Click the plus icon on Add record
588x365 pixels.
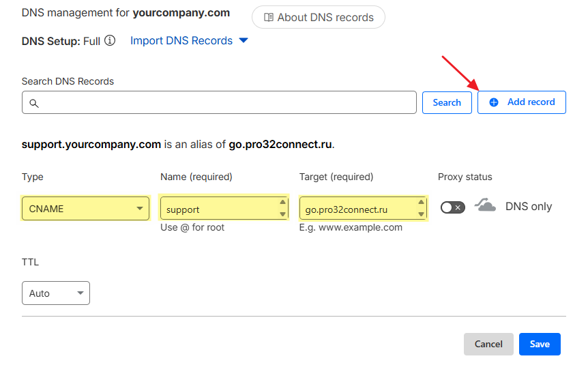[x=494, y=102]
